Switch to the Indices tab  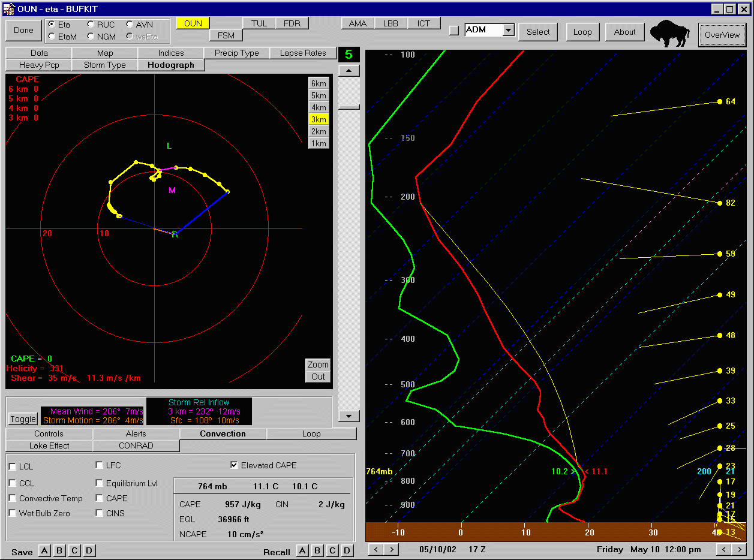click(x=171, y=53)
